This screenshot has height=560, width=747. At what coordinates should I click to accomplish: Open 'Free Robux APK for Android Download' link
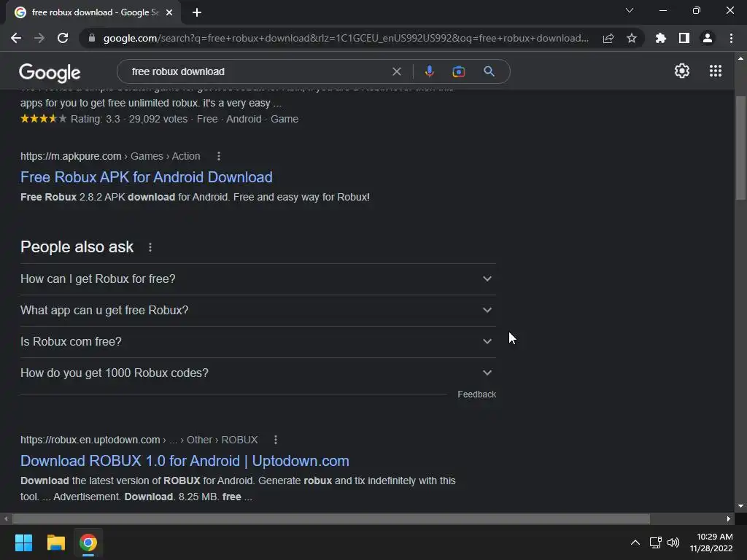[x=146, y=177]
